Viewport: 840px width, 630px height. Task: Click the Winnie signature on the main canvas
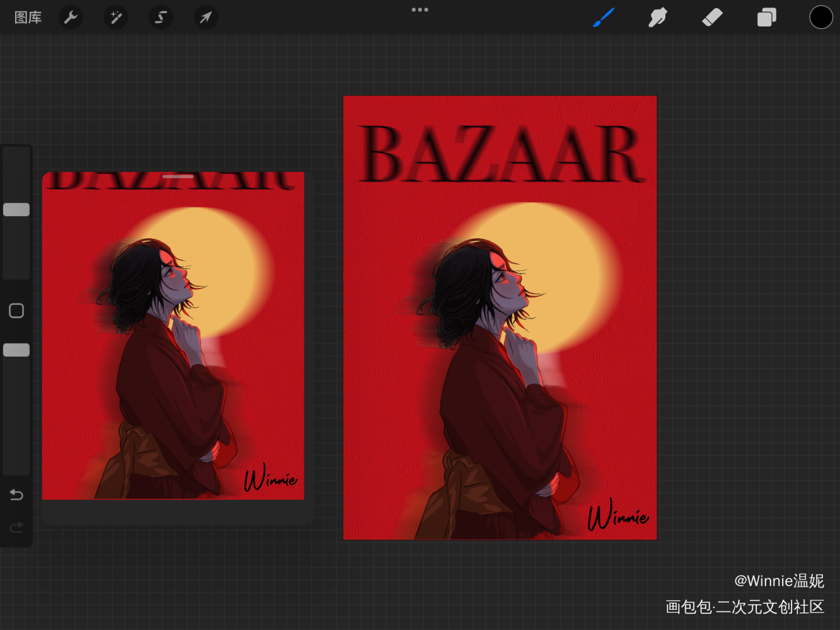[618, 515]
